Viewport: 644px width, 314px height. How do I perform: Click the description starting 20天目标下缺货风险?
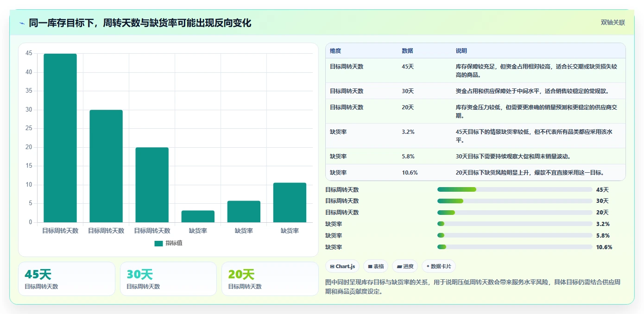(x=530, y=173)
